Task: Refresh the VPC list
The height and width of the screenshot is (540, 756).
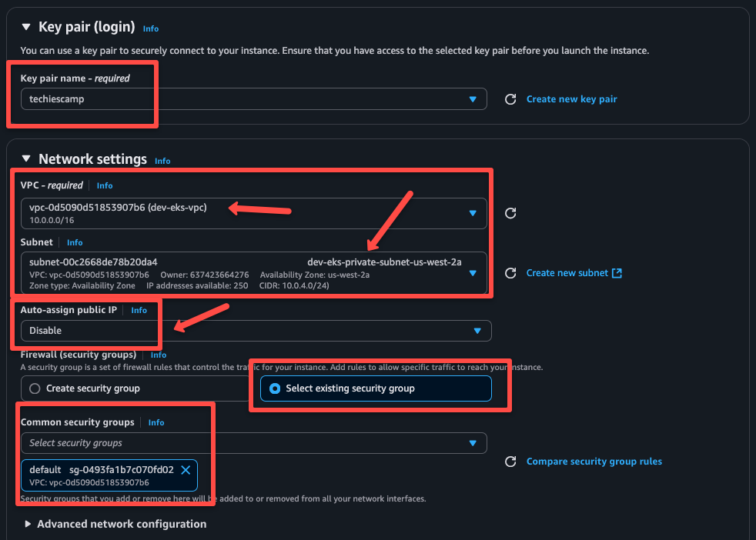Action: point(510,214)
